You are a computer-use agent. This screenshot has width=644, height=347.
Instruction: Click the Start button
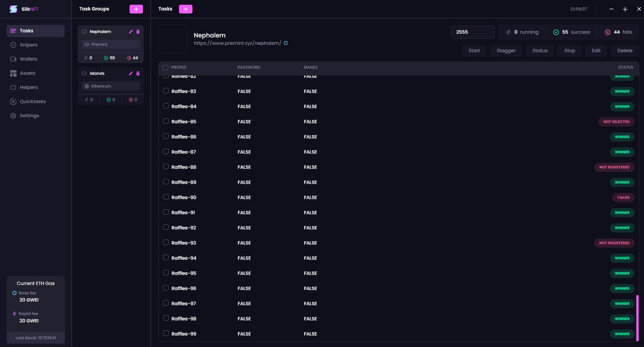click(474, 50)
